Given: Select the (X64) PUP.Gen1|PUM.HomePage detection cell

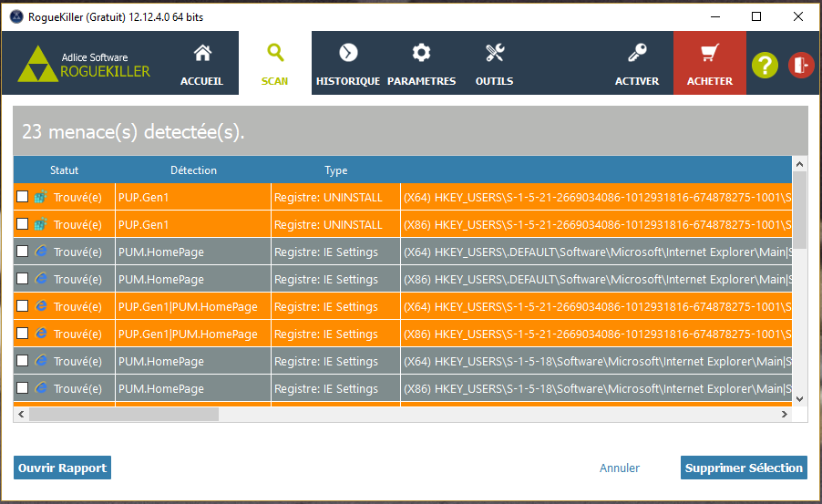Looking at the screenshot, I should pos(193,306).
